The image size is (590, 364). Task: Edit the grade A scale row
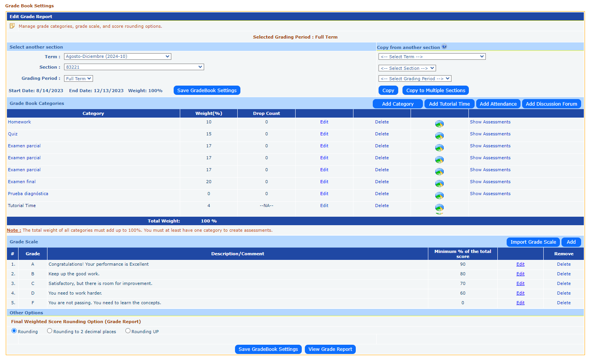pyautogui.click(x=520, y=264)
